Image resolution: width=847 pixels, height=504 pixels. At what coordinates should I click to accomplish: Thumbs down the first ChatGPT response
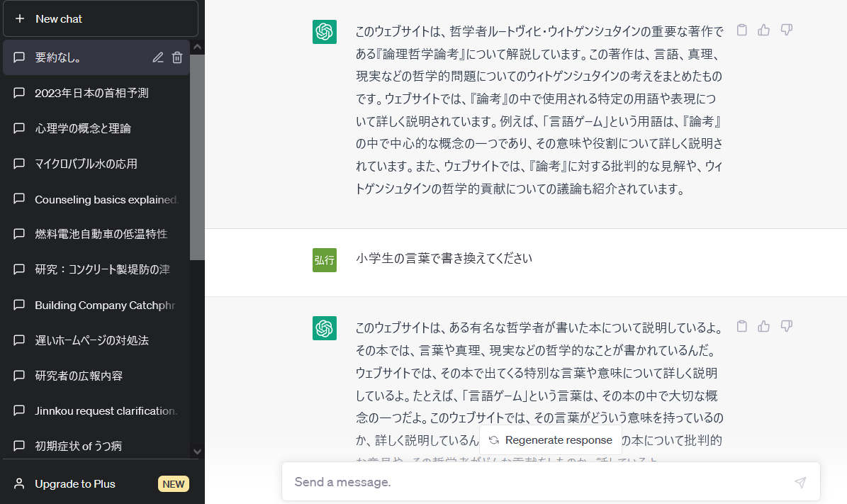pyautogui.click(x=786, y=30)
